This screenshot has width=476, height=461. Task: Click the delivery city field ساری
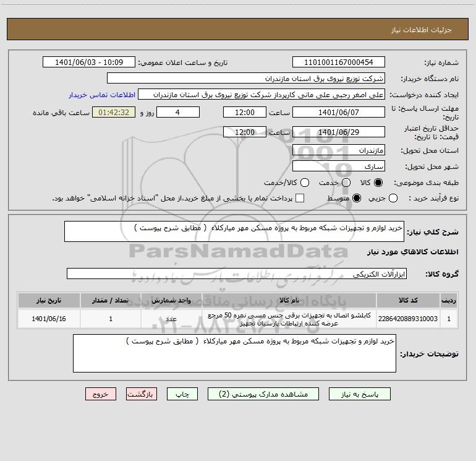point(339,166)
